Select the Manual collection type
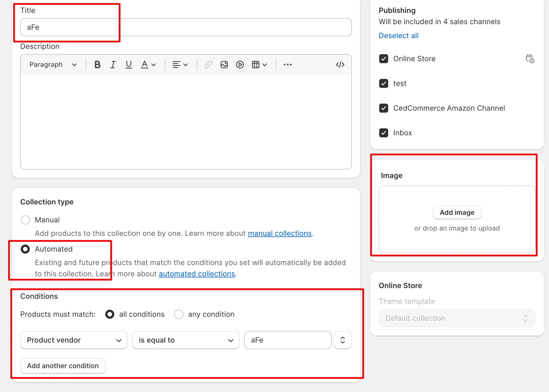 [25, 220]
